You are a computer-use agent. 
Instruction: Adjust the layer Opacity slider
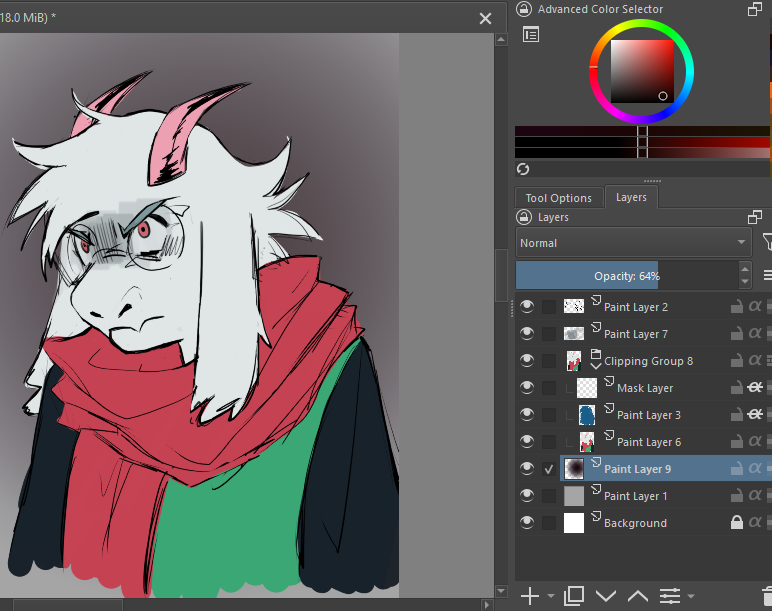pyautogui.click(x=627, y=275)
